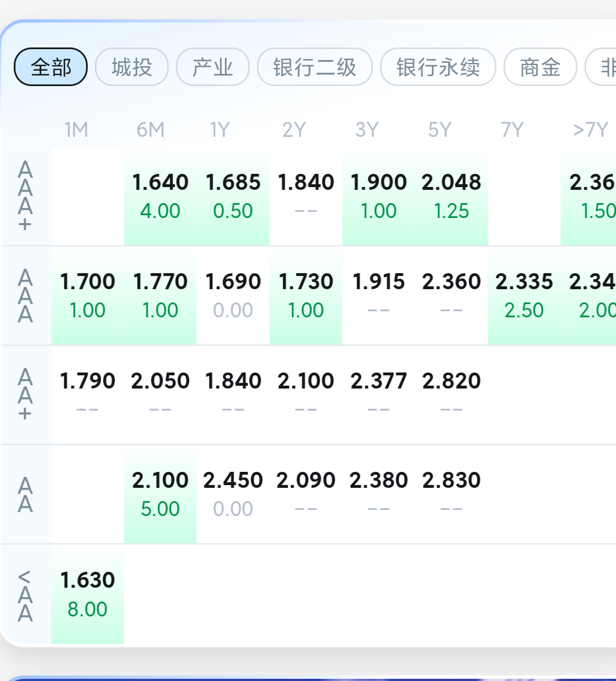616x681 pixels.
Task: Select the 1.690 yield cell
Action: (x=233, y=296)
